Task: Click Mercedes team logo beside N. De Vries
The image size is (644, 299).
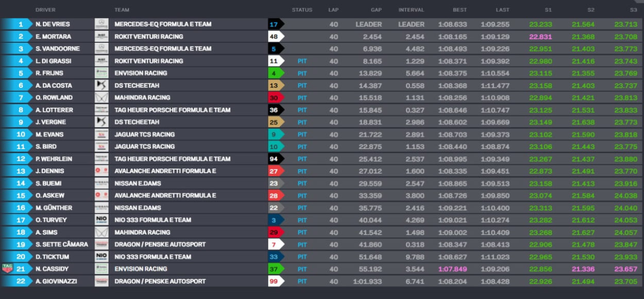Action: [101, 24]
